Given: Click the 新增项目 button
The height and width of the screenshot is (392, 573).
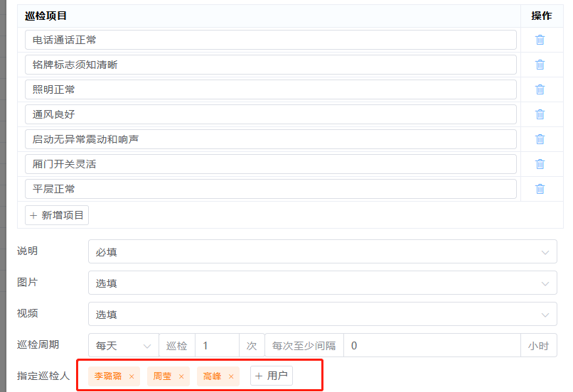Looking at the screenshot, I should [57, 215].
